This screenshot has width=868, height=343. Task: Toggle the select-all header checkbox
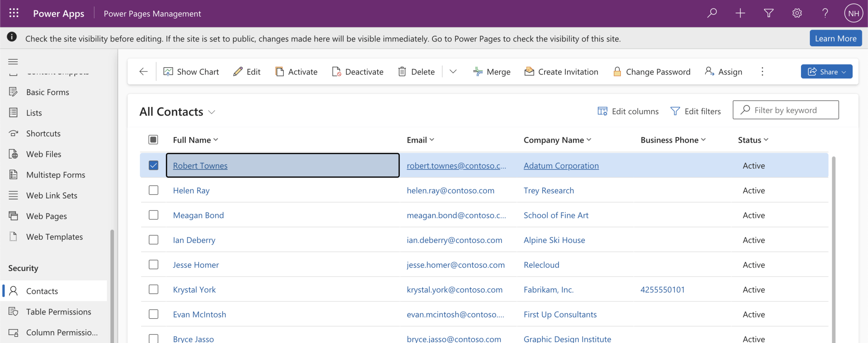point(153,140)
